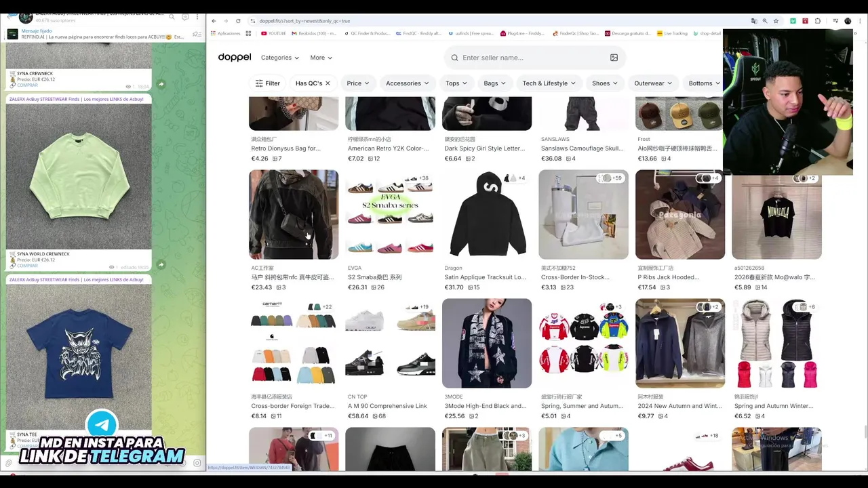Open the Carhartt beanies and sweaters thumbnail

click(294, 343)
